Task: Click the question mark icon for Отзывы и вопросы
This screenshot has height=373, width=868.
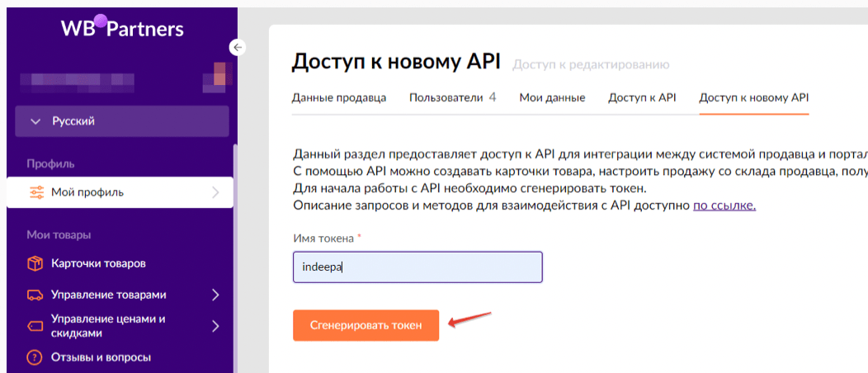Action: point(35,357)
